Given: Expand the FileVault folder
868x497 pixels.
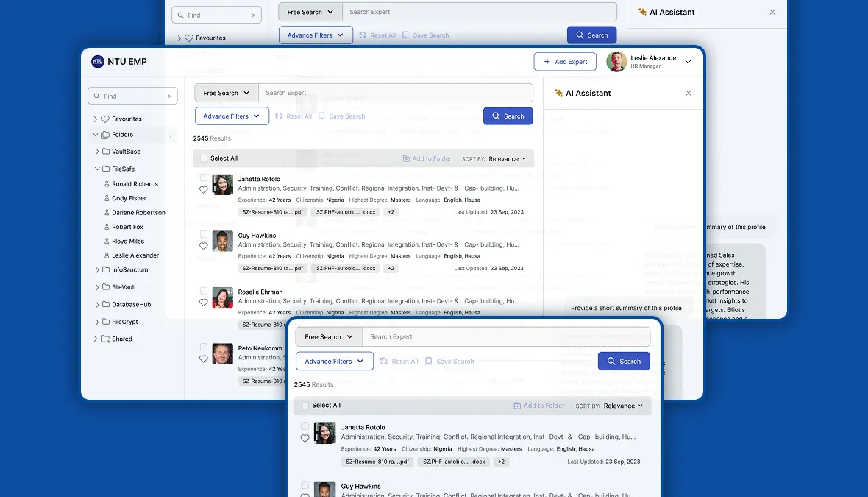Looking at the screenshot, I should click(97, 287).
